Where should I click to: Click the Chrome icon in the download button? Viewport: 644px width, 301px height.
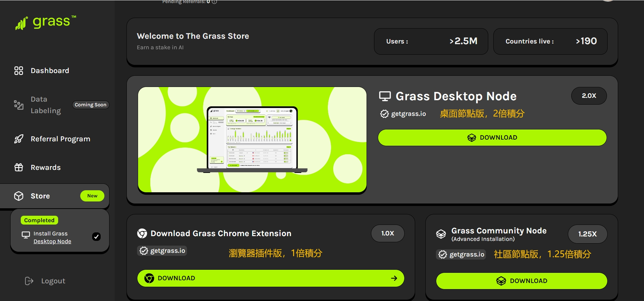149,278
